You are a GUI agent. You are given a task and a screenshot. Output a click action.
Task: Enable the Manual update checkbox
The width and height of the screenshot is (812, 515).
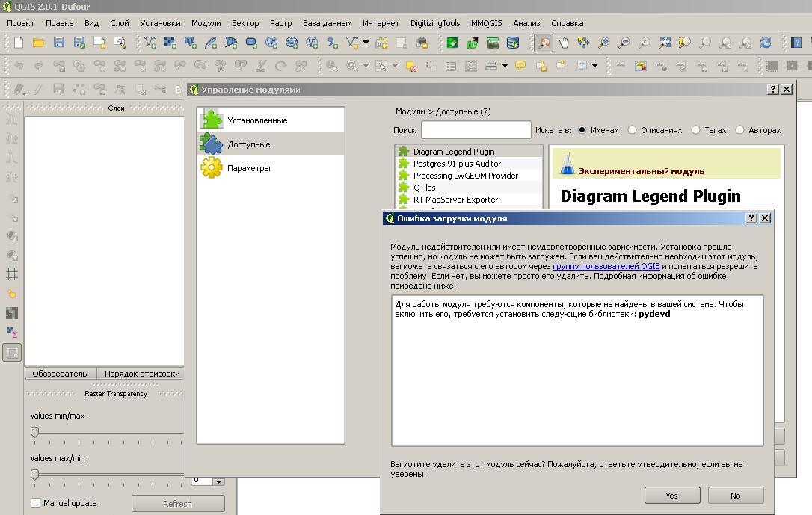pyautogui.click(x=35, y=503)
